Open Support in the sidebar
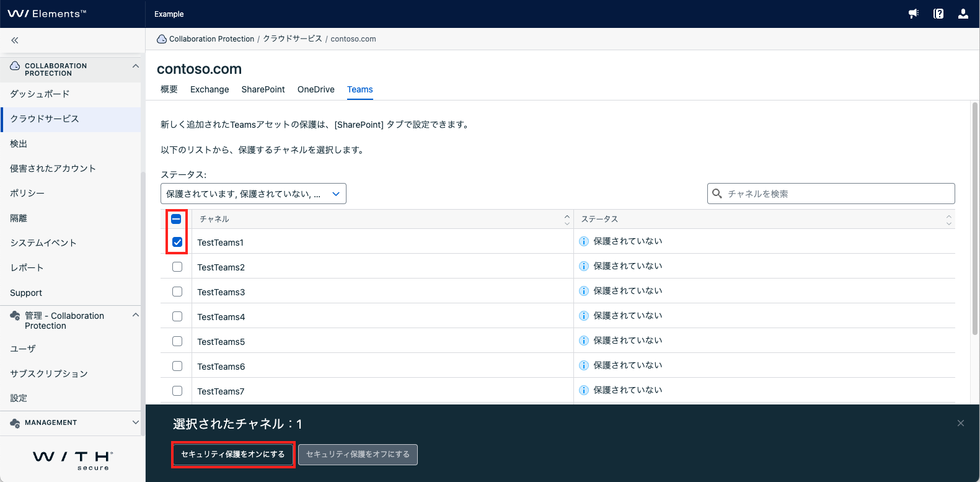 tap(71, 293)
